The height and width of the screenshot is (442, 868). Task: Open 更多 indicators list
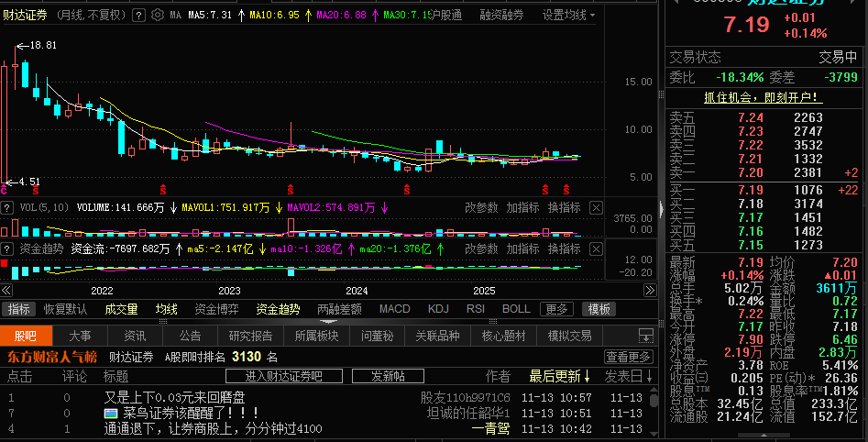[557, 309]
